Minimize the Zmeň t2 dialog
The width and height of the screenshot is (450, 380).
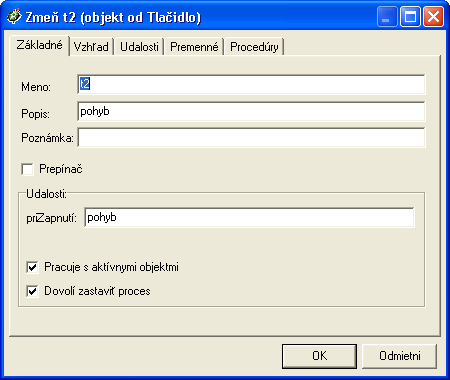pyautogui.click(x=387, y=17)
